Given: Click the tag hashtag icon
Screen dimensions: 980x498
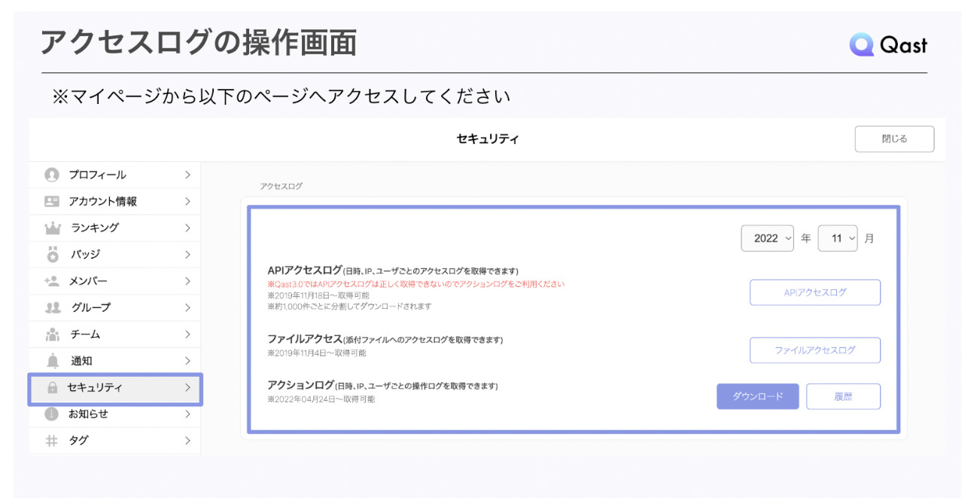Looking at the screenshot, I should 50,441.
